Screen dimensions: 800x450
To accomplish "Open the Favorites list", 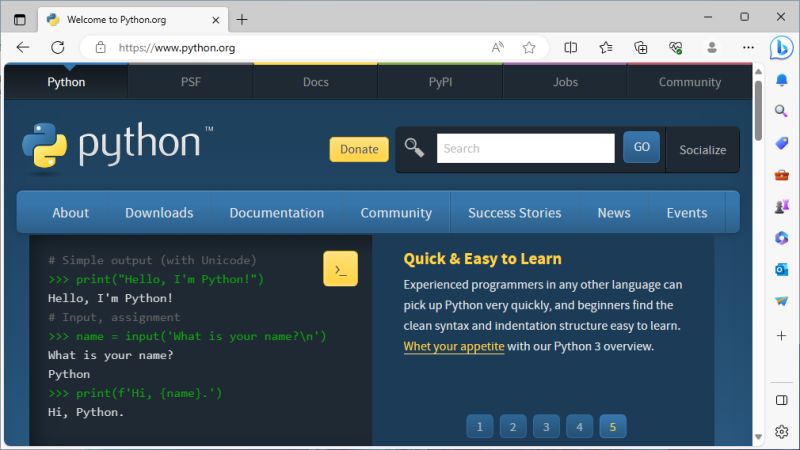I will coord(606,48).
